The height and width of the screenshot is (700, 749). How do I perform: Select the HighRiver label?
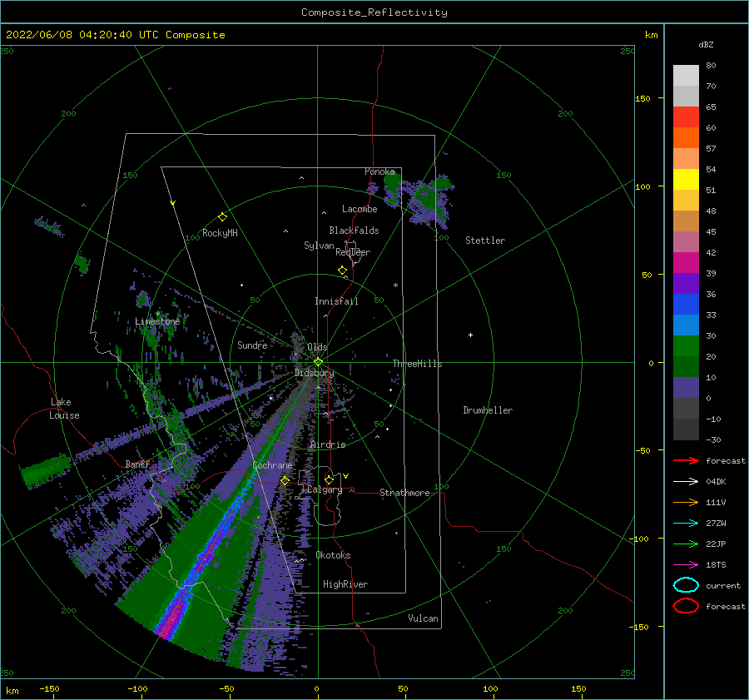(345, 584)
